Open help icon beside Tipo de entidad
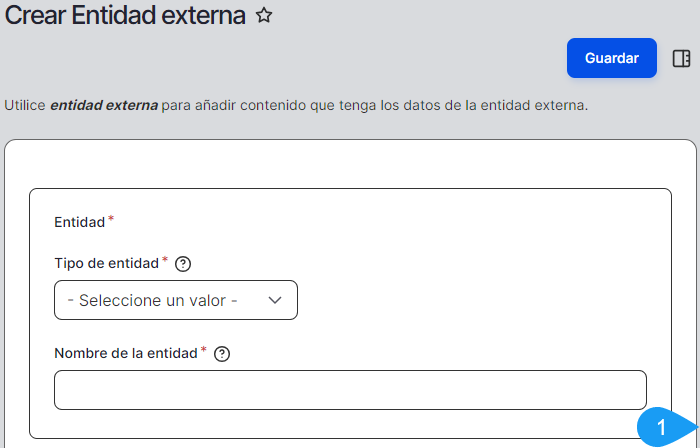The width and height of the screenshot is (700, 448). (183, 264)
